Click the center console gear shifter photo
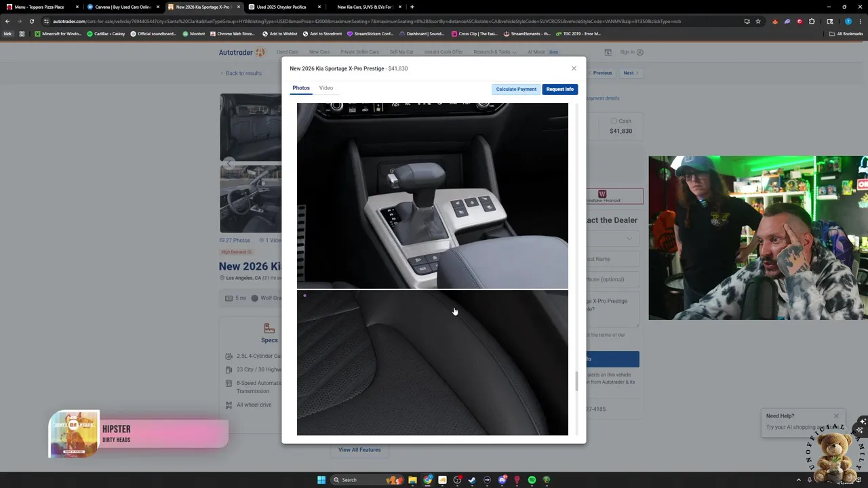This screenshot has height=488, width=868. pyautogui.click(x=433, y=196)
